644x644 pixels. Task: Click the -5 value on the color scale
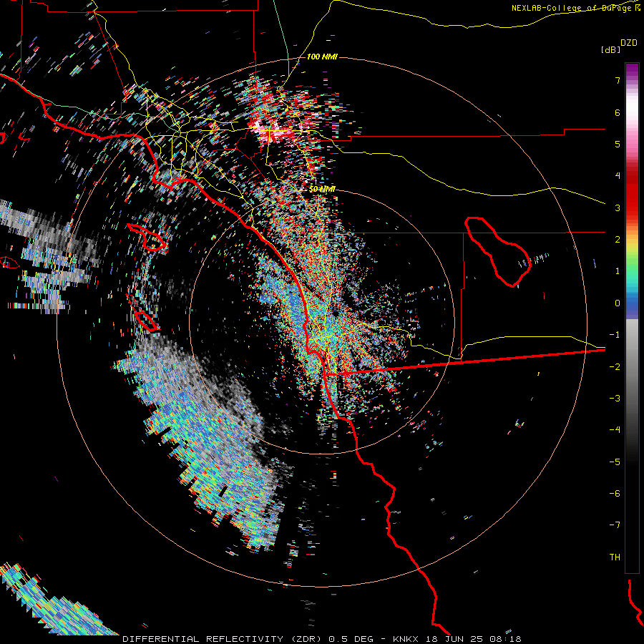pyautogui.click(x=615, y=462)
